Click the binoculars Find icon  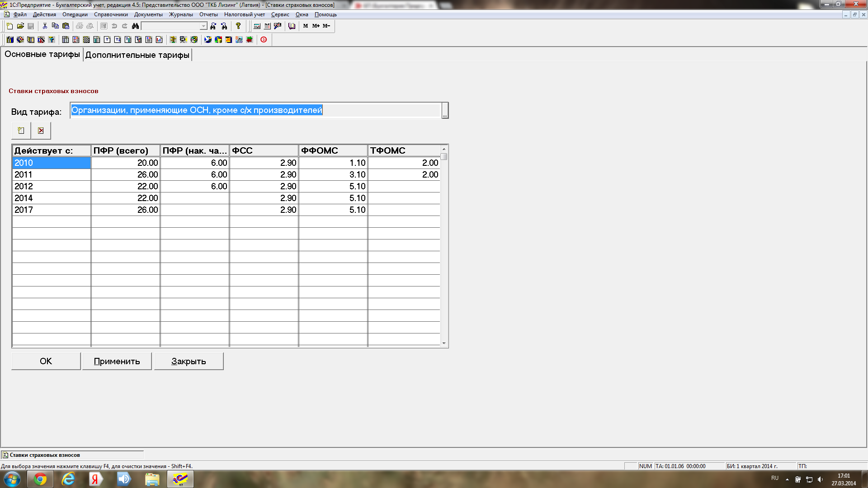135,26
